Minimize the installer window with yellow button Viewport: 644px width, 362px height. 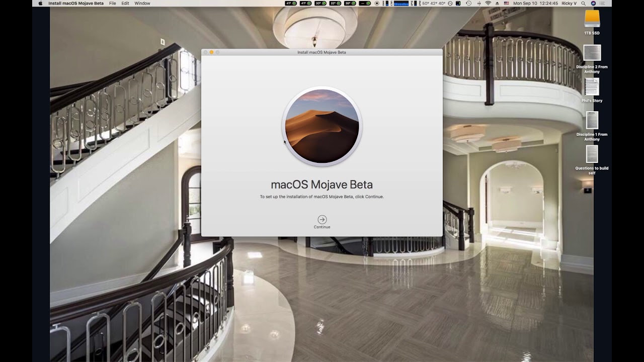[x=211, y=52]
